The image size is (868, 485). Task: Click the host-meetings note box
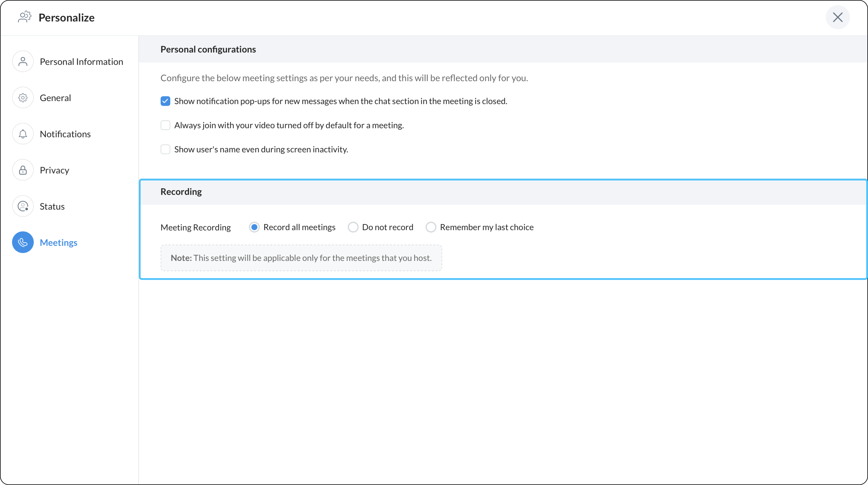(301, 258)
